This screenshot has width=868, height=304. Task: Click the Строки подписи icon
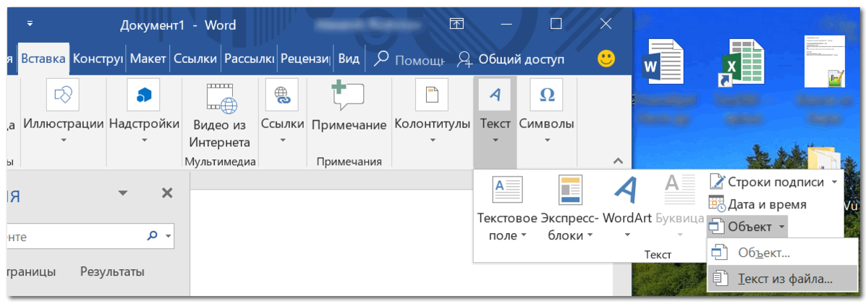pyautogui.click(x=718, y=182)
